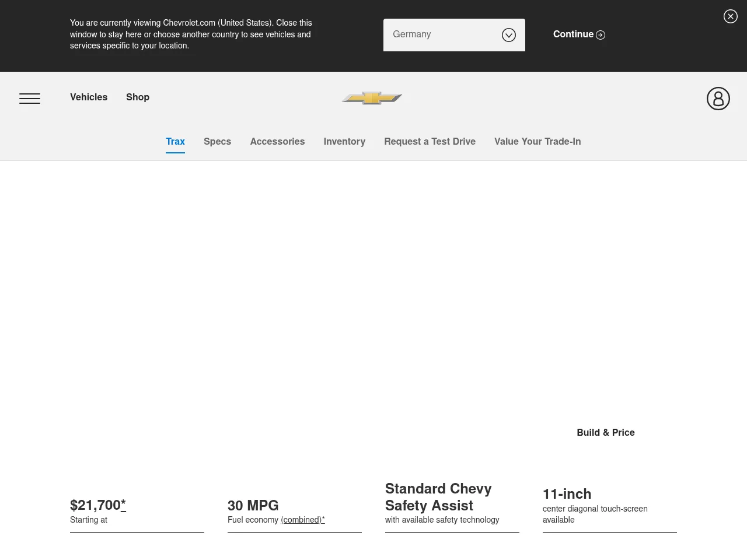Click the Chevrolet bowtie logo
This screenshot has height=560, width=747.
[x=372, y=98]
